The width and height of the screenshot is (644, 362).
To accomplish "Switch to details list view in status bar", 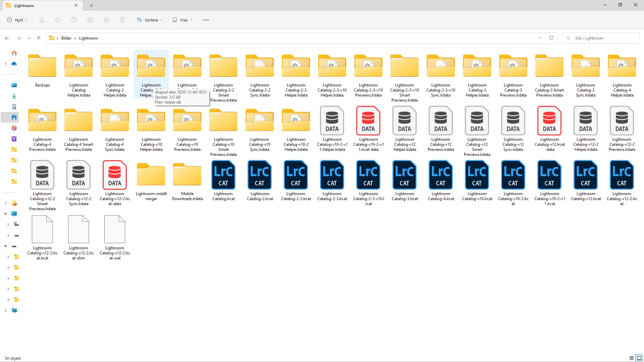I will tap(631, 358).
